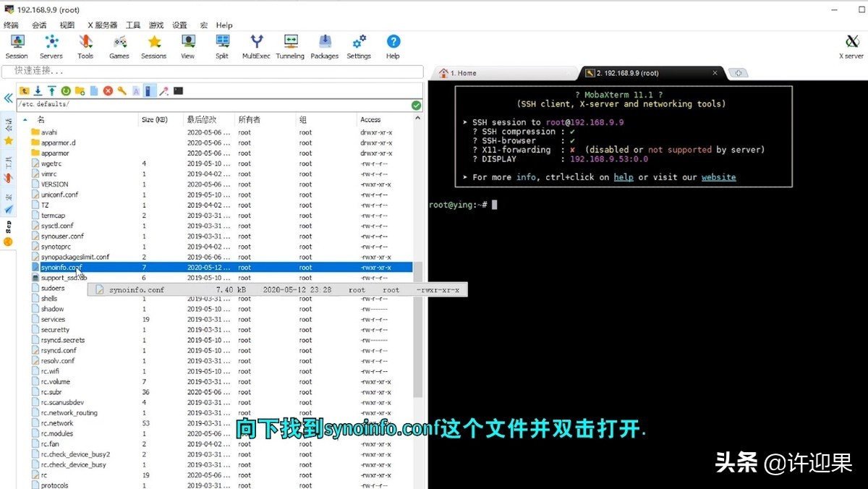Click the upload to folder icon
The height and width of the screenshot is (489, 868).
click(52, 91)
